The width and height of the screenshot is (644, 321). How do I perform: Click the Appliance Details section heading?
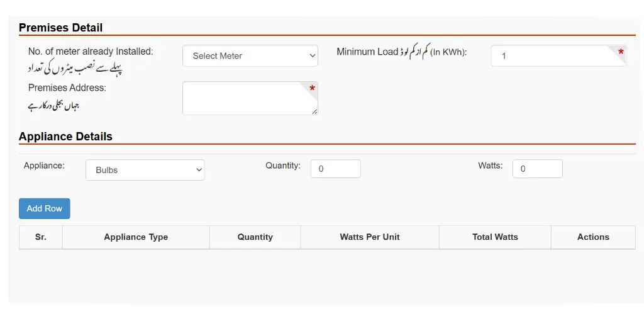coord(65,137)
